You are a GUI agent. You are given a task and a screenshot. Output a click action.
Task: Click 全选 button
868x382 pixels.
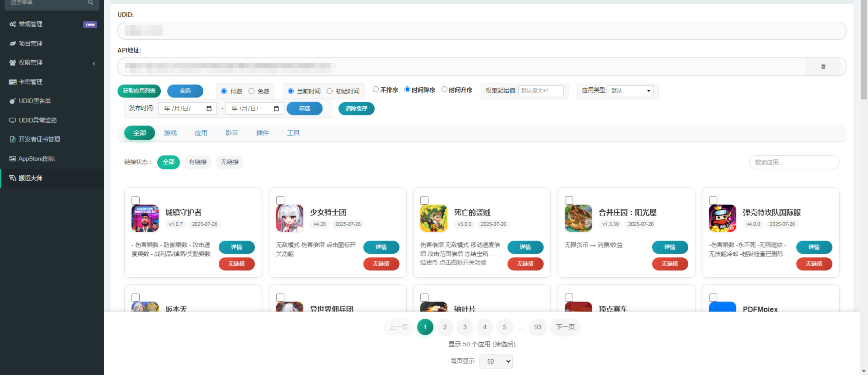tap(185, 91)
